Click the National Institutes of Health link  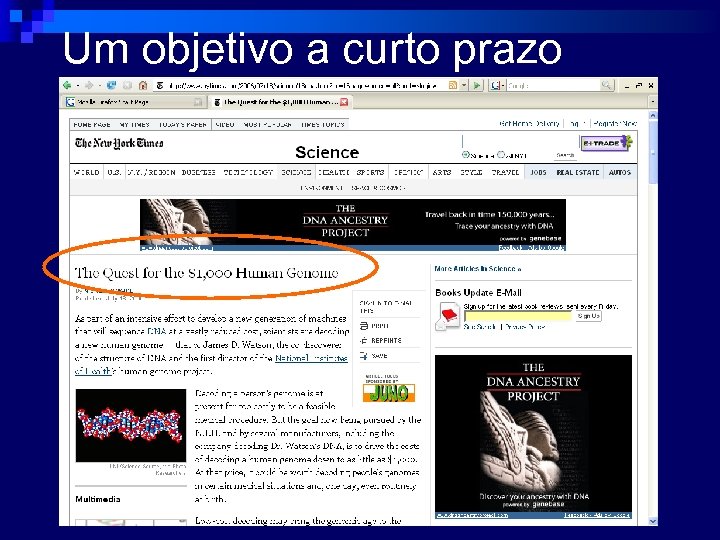(x=311, y=358)
